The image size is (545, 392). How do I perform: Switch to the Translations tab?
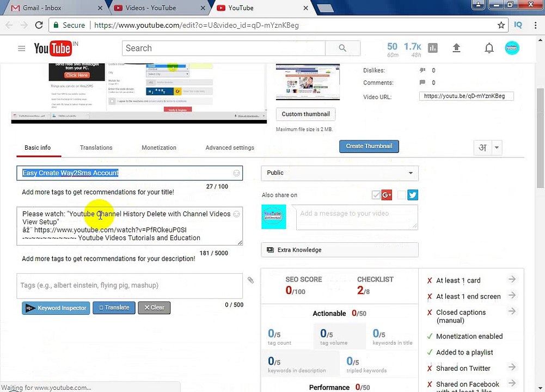pos(96,148)
